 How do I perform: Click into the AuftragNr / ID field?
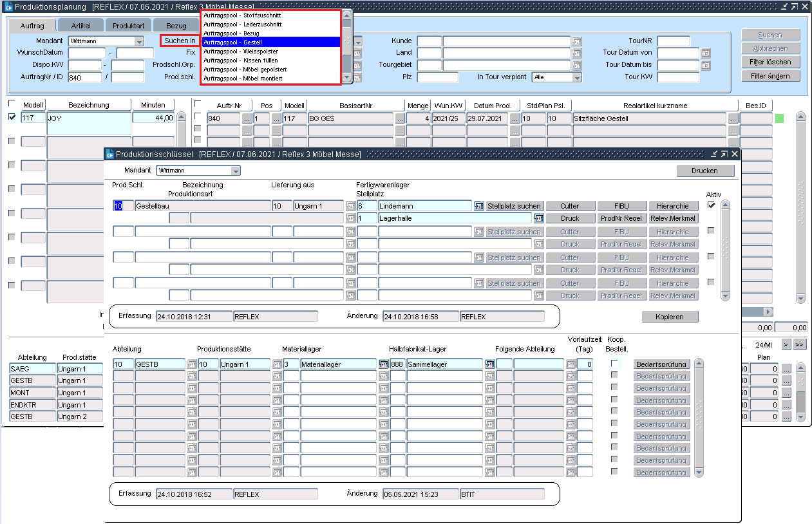click(x=85, y=77)
